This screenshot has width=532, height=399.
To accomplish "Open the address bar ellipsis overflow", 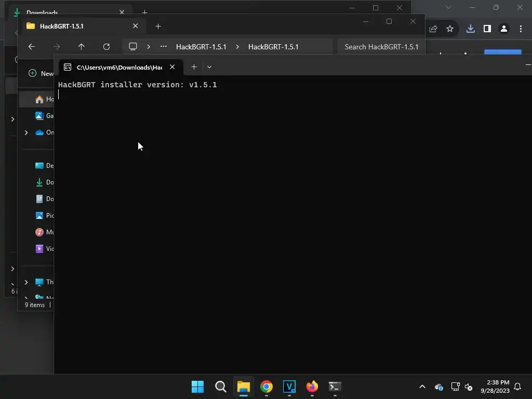I will [164, 46].
